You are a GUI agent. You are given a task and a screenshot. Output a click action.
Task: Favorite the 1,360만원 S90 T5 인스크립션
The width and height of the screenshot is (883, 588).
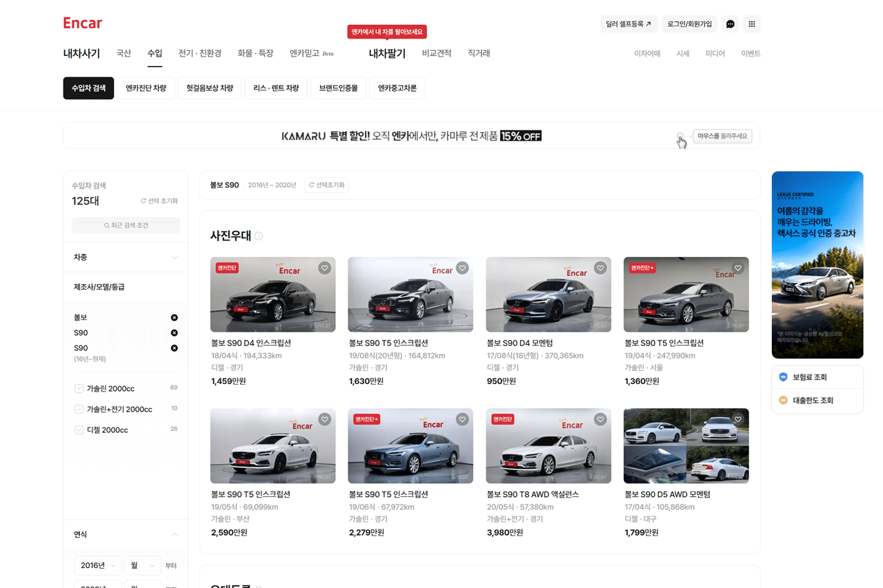click(x=738, y=268)
